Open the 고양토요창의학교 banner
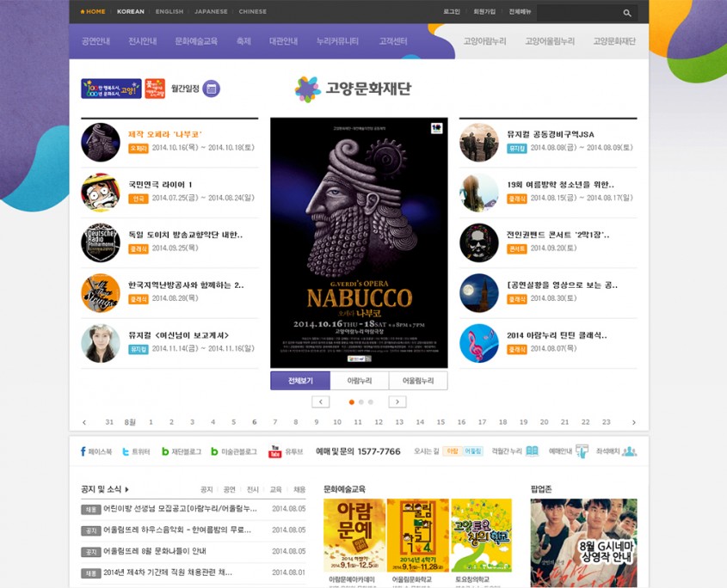 (x=481, y=536)
